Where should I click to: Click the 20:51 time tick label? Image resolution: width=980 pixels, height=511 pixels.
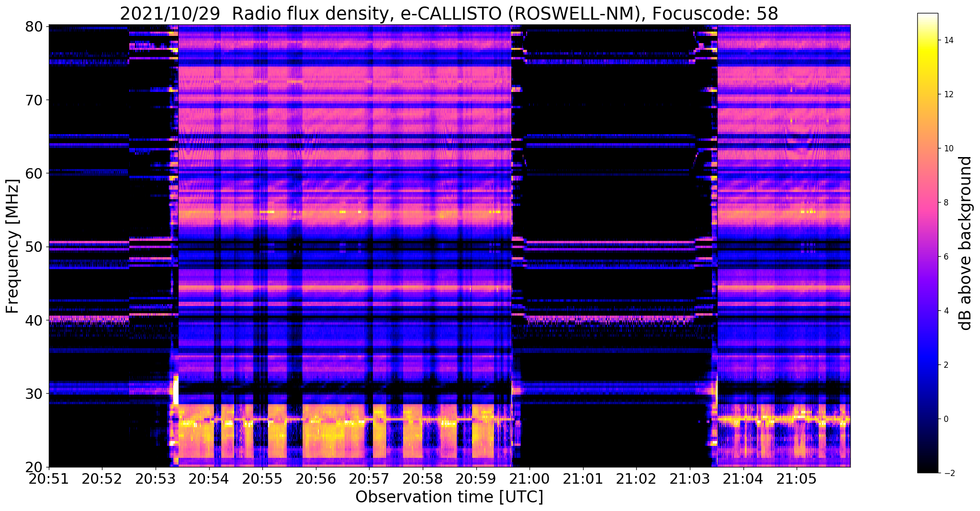click(49, 478)
